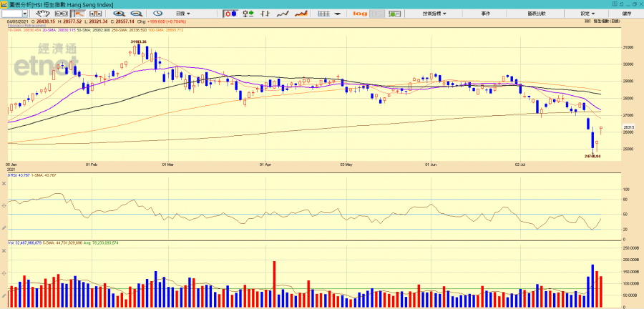Viewport: 644px width, 309px height.
Task: Toggle the crosshair cursor mode
Action: pos(379,14)
